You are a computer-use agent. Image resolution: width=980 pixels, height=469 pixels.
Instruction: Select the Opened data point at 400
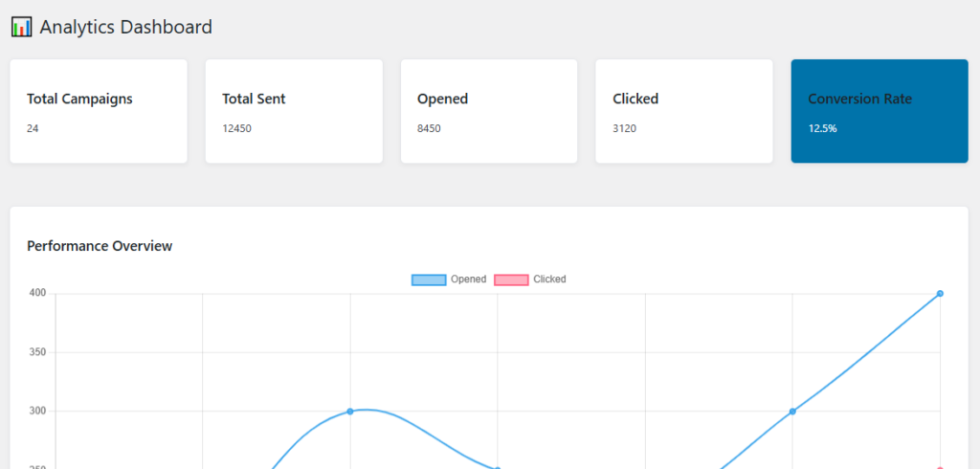click(x=940, y=294)
